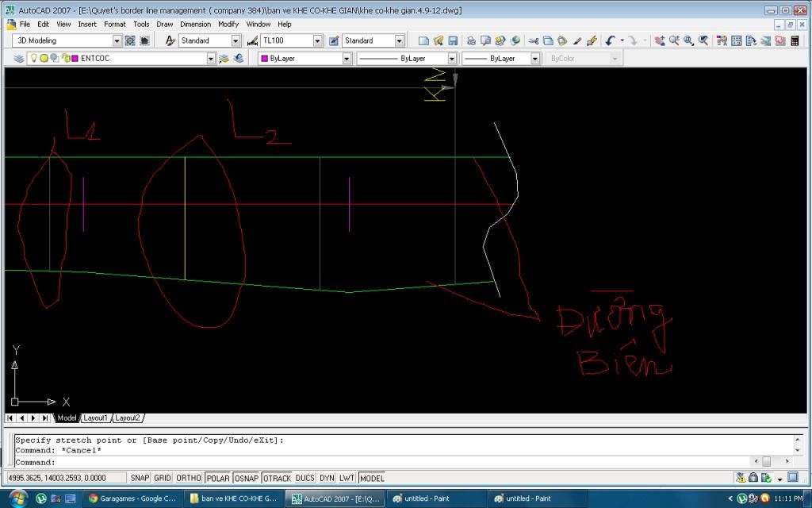Expand the TL100 dimension style dropdown

[318, 40]
